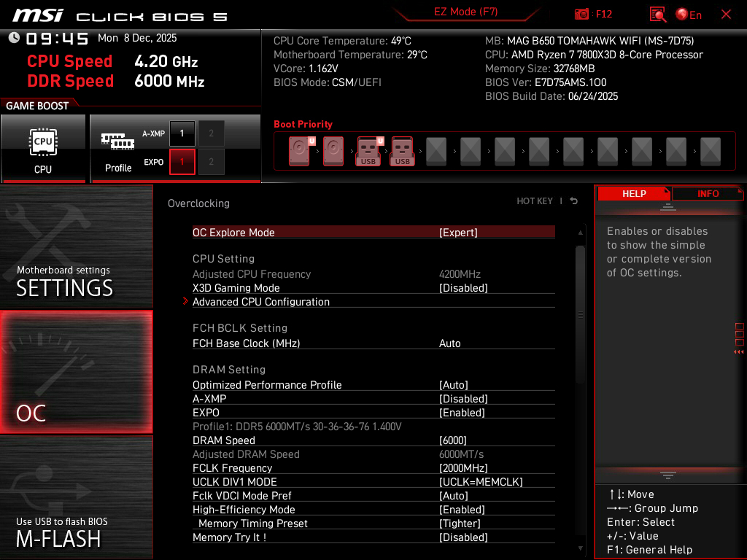Image resolution: width=747 pixels, height=560 pixels.
Task: Click the help panel bottom collapse handle
Action: click(668, 475)
